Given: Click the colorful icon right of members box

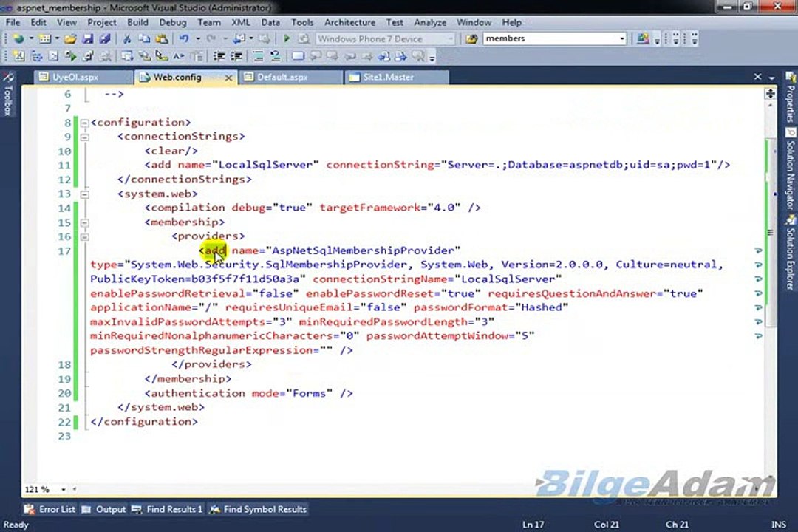Looking at the screenshot, I should click(643, 38).
